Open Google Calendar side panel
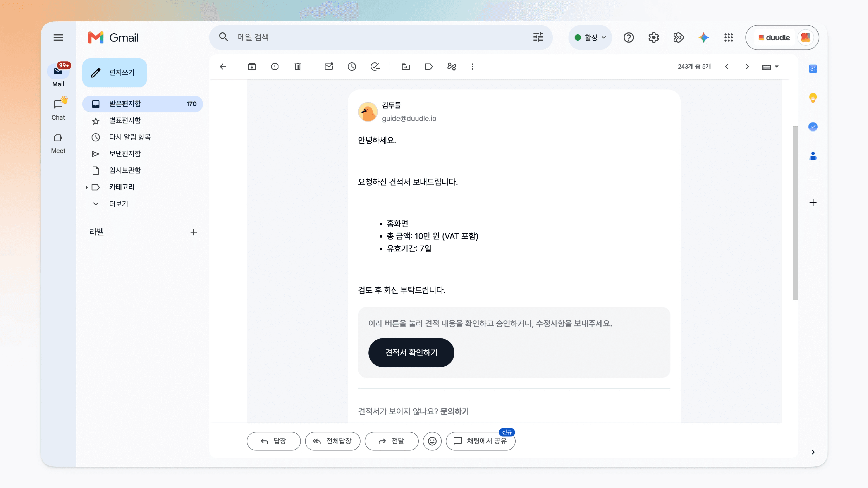The width and height of the screenshot is (868, 488). point(813,69)
